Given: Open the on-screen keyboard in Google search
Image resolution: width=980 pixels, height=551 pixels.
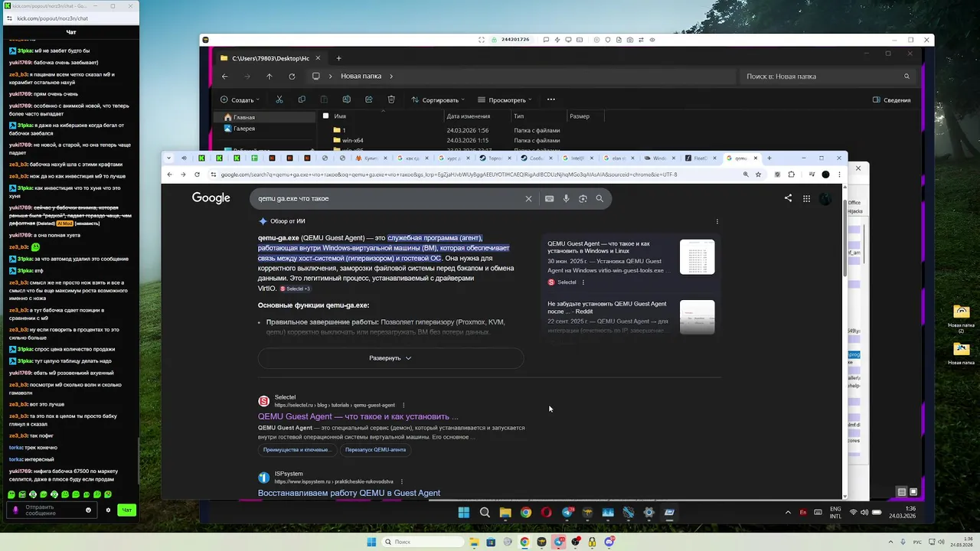Looking at the screenshot, I should tap(549, 198).
